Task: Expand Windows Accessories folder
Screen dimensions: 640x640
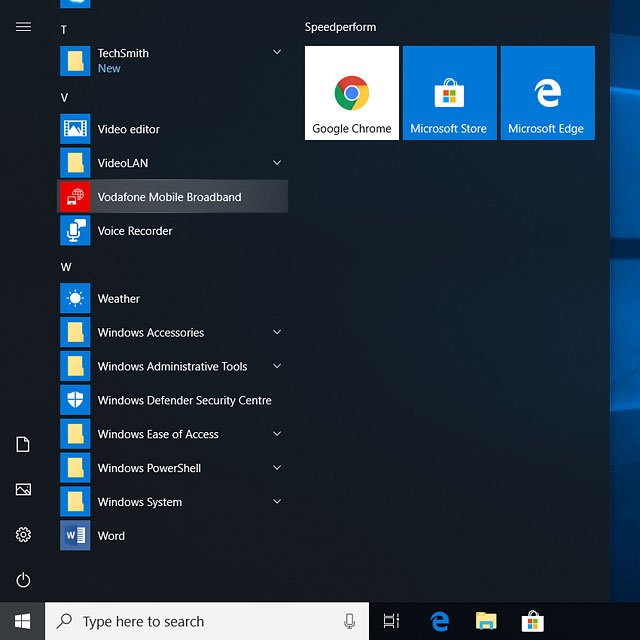Action: point(277,333)
